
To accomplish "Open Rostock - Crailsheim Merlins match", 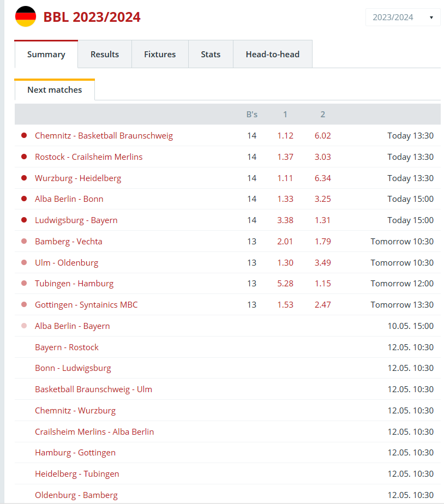I will 89,157.
